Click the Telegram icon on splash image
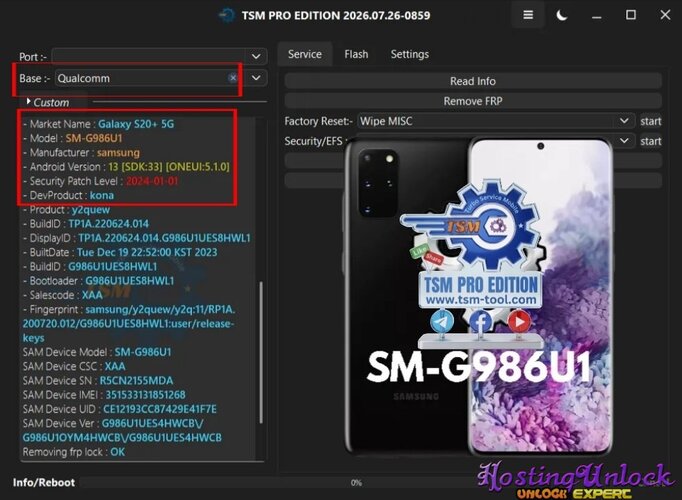Image resolution: width=682 pixels, height=500 pixels. pyautogui.click(x=442, y=322)
